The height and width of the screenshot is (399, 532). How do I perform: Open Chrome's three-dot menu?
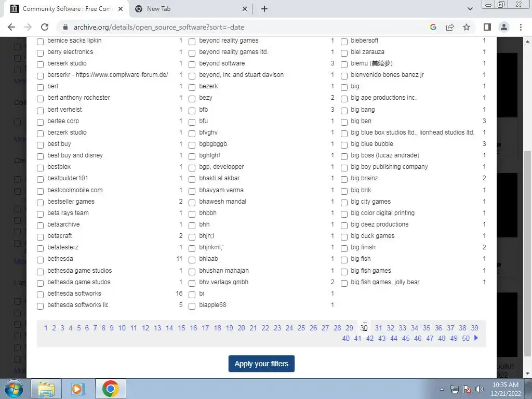pos(521,27)
